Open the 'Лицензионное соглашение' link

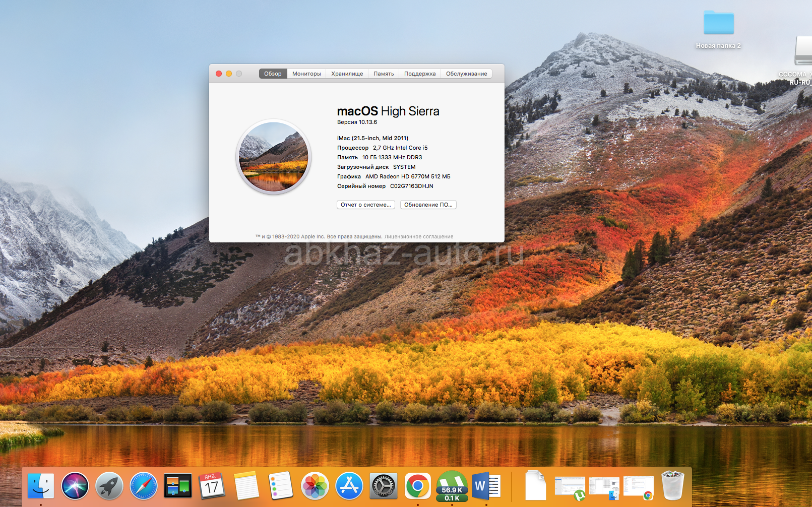[x=419, y=236]
